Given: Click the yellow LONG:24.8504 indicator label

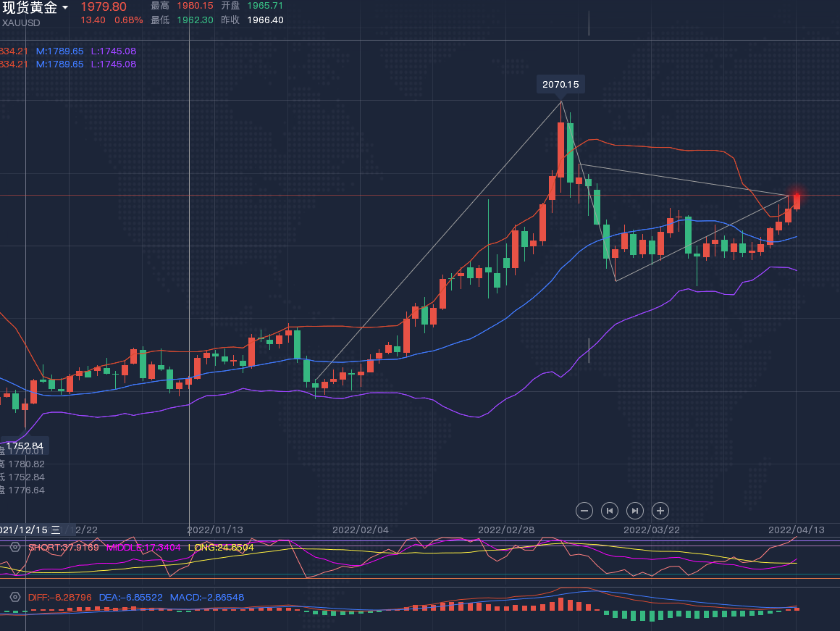Looking at the screenshot, I should pos(221,547).
